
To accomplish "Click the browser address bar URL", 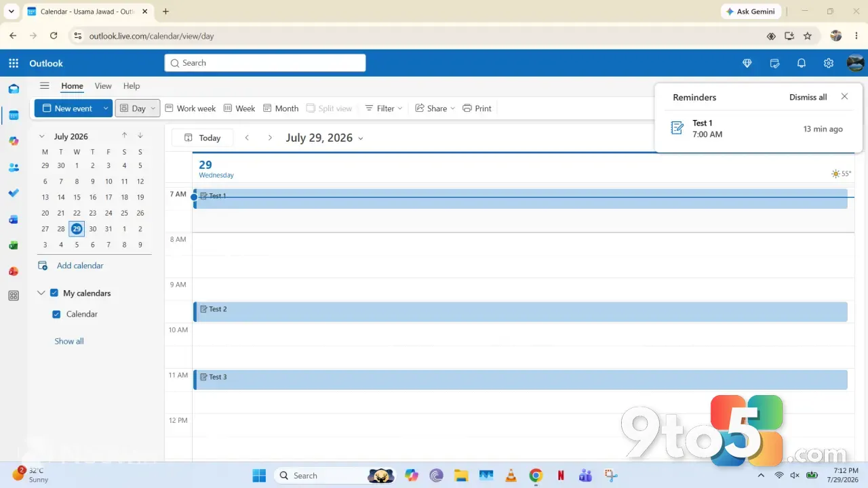I will click(151, 36).
